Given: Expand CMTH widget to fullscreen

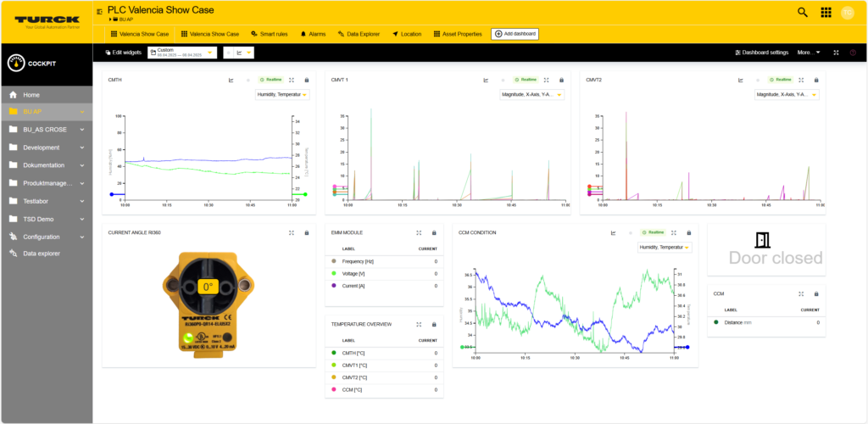Looking at the screenshot, I should click(291, 80).
